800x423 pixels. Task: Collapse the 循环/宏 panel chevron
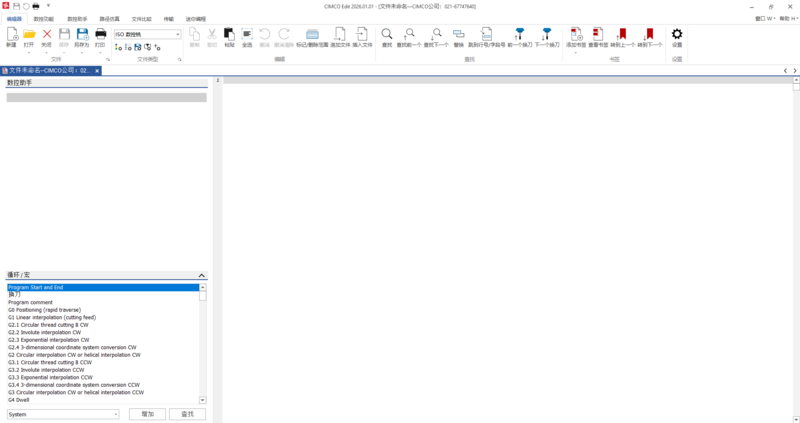(x=202, y=275)
